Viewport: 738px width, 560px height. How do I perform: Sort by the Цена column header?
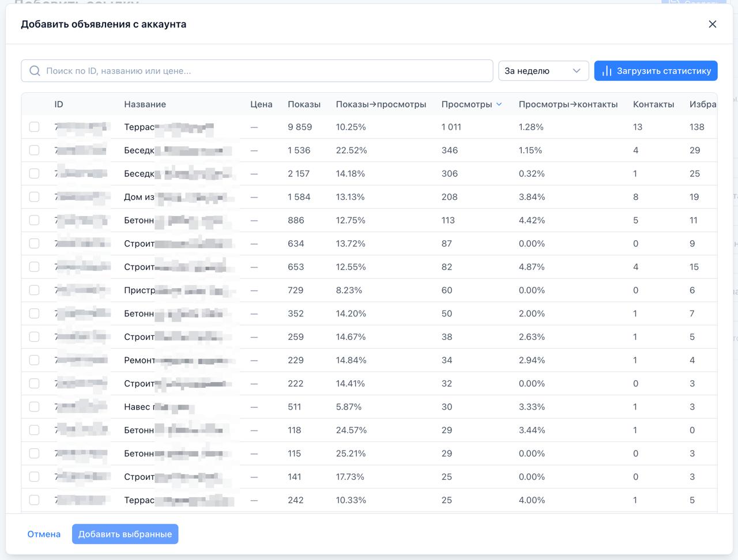tap(261, 104)
